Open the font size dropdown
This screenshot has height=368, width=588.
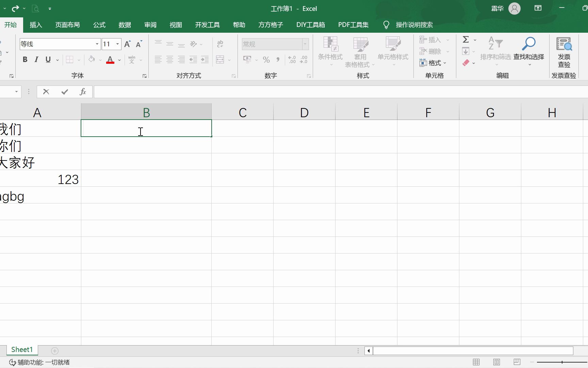tap(117, 44)
